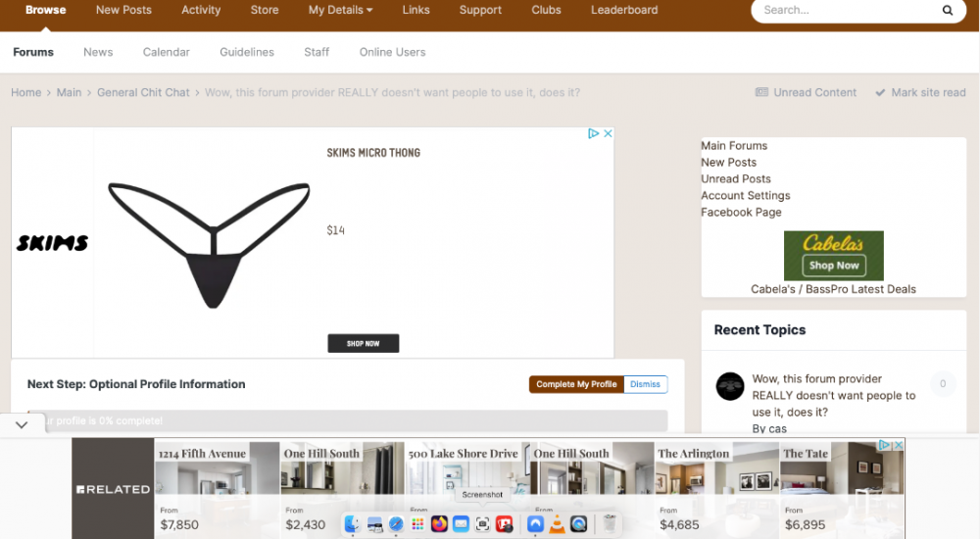The height and width of the screenshot is (539, 980).
Task: Open the Links menu item
Action: point(416,10)
